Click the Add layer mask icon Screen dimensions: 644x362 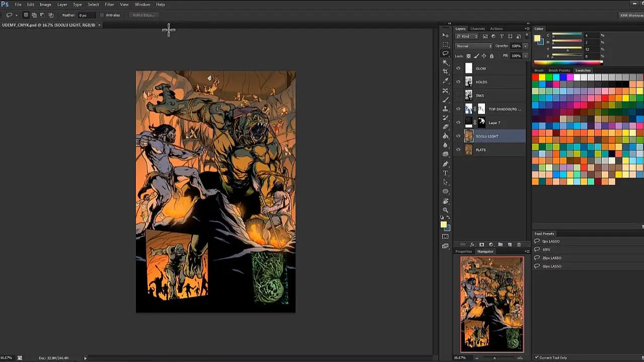[481, 245]
